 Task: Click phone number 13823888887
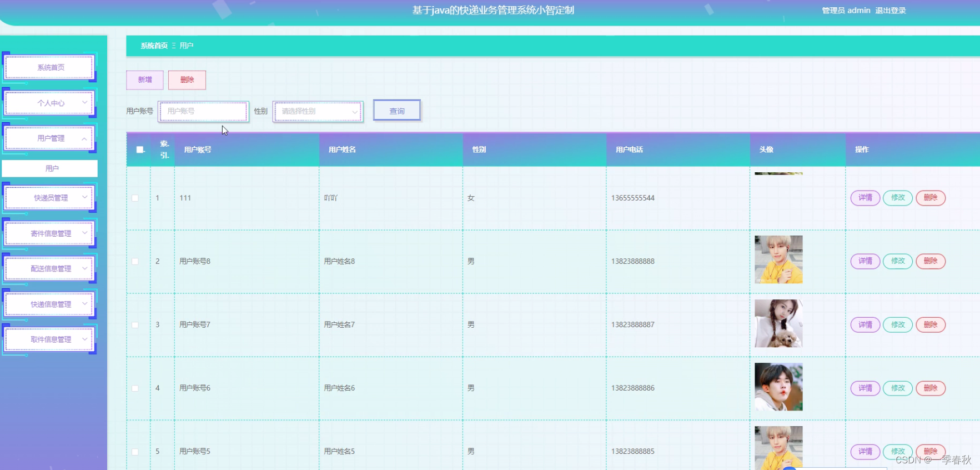coord(633,324)
